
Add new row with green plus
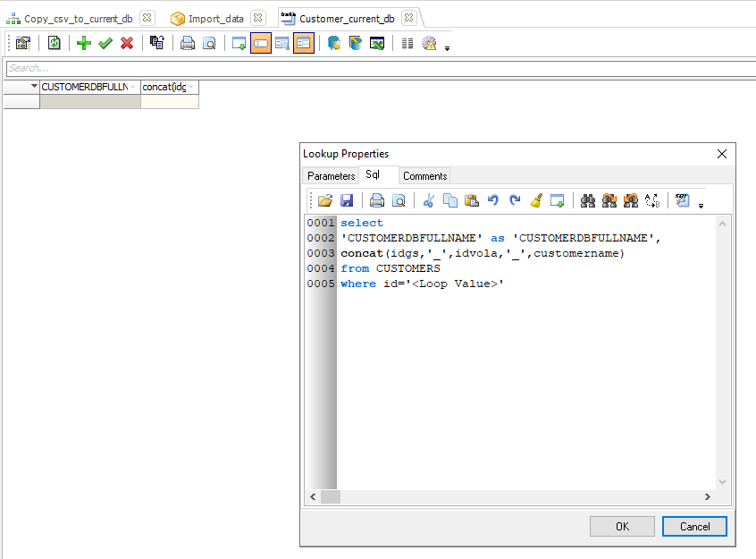(84, 44)
